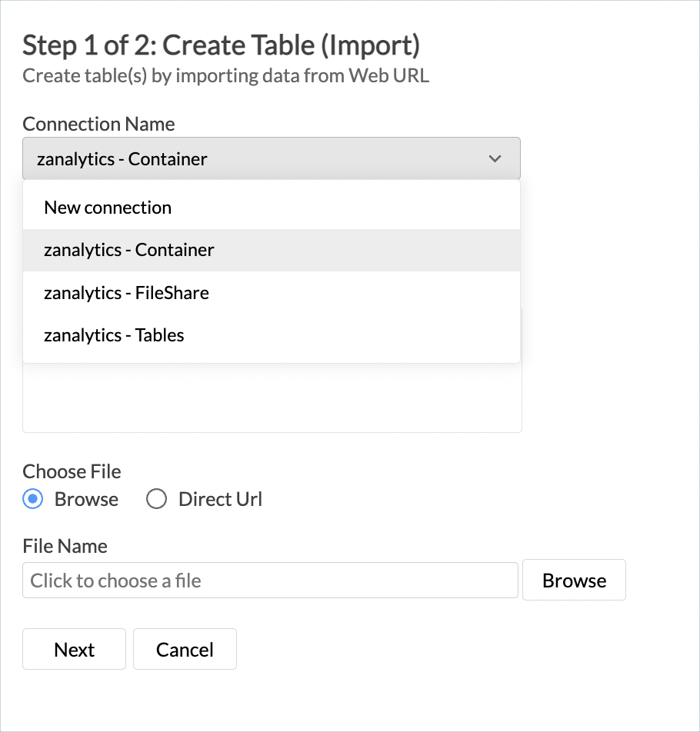Click the dropdown chevron arrow
Image resolution: width=700 pixels, height=732 pixels.
click(x=495, y=158)
